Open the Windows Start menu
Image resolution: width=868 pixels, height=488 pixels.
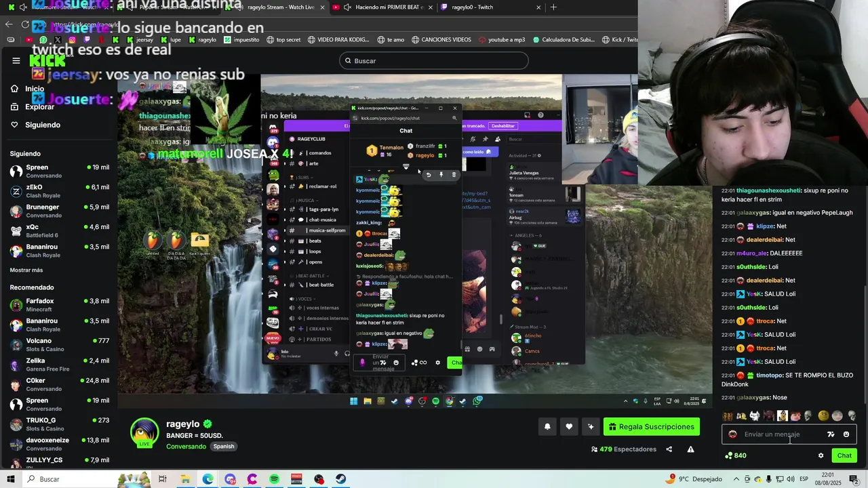tap(11, 479)
